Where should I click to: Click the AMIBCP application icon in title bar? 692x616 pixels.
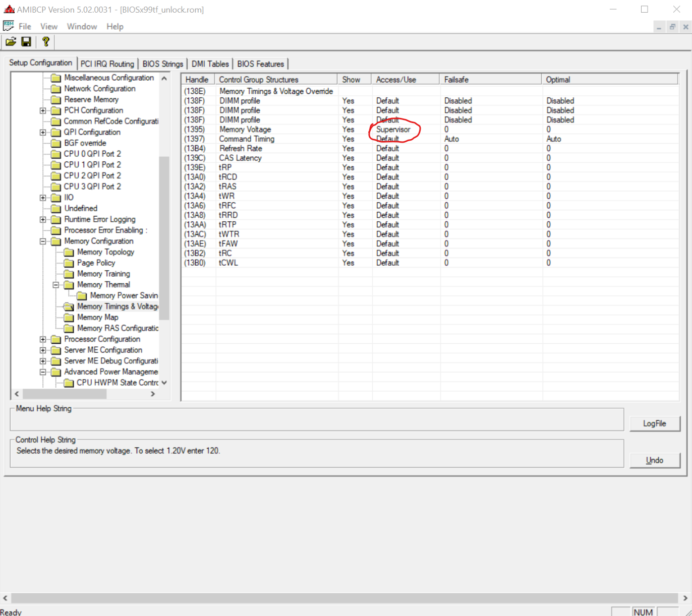pos(9,9)
